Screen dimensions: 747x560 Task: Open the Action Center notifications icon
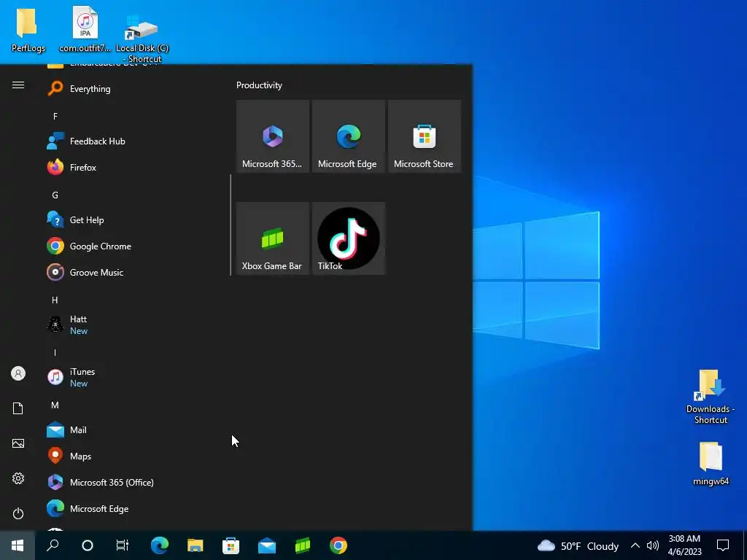point(723,545)
